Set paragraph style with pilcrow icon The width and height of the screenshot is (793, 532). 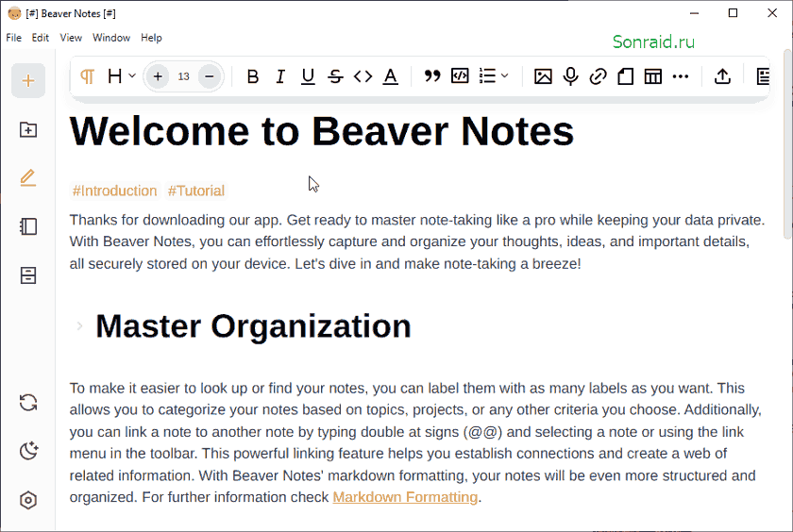point(87,76)
